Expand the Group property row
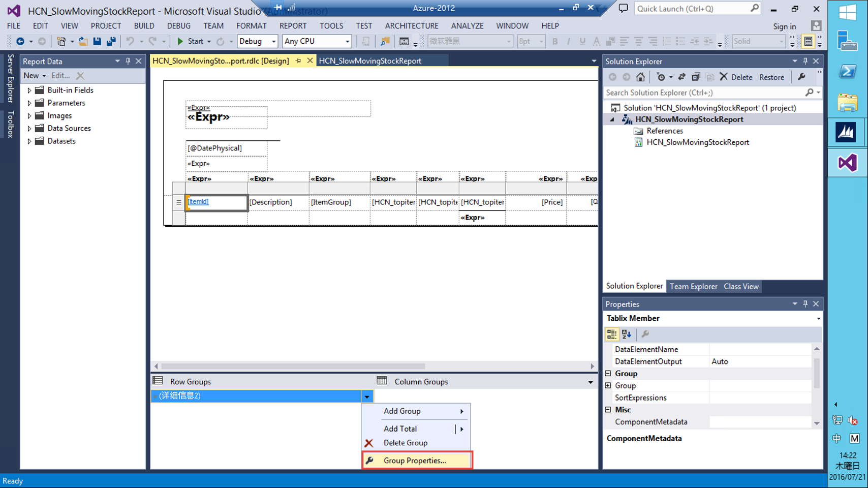 pos(608,386)
